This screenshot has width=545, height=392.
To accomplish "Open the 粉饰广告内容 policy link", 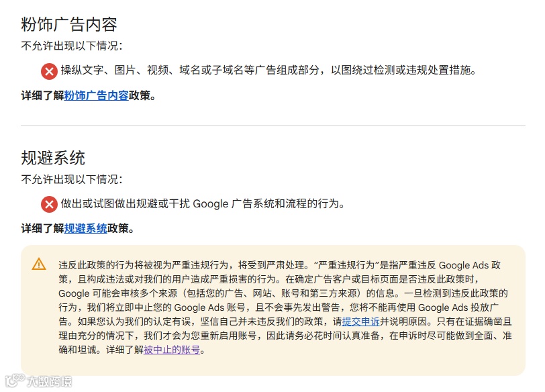I will [96, 95].
